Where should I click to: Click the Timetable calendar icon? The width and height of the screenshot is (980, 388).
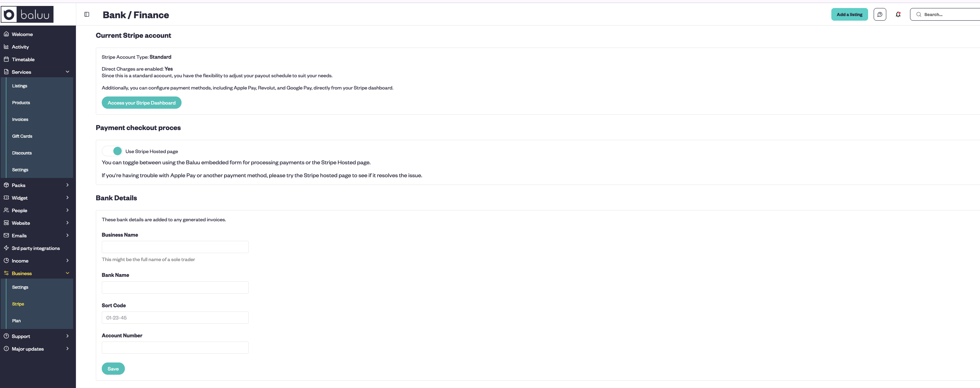click(6, 59)
